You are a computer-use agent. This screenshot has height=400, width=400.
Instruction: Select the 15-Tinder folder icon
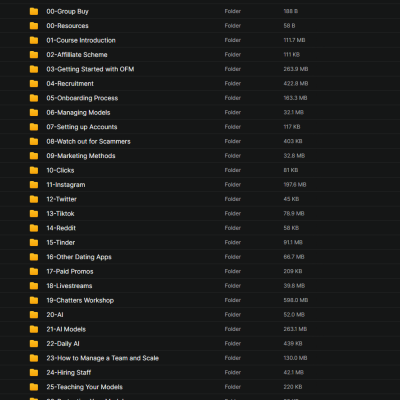(x=34, y=242)
